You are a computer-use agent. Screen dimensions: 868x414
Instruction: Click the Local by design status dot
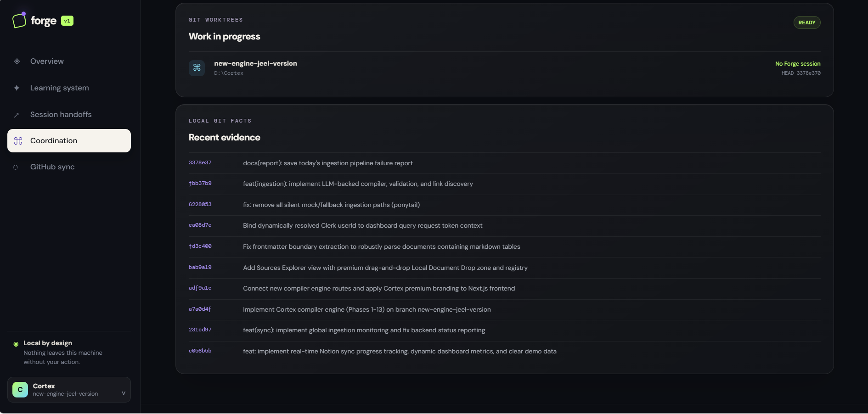(x=16, y=344)
